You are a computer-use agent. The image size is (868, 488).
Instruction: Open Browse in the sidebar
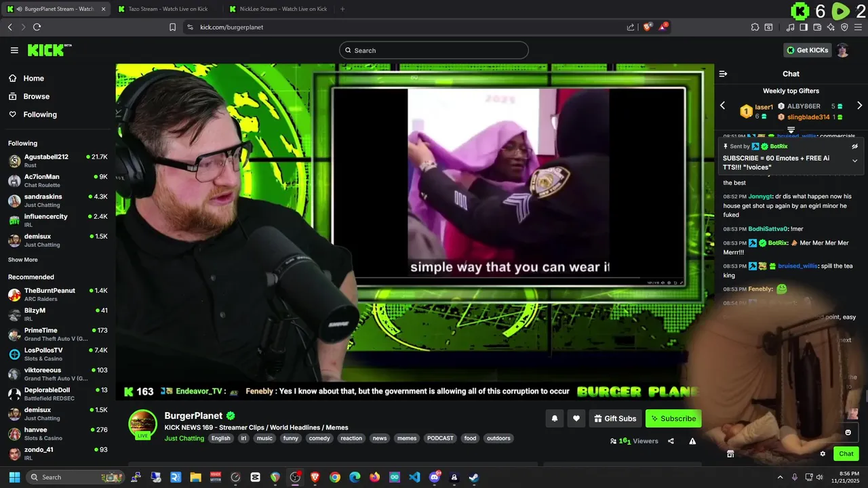[x=36, y=96]
